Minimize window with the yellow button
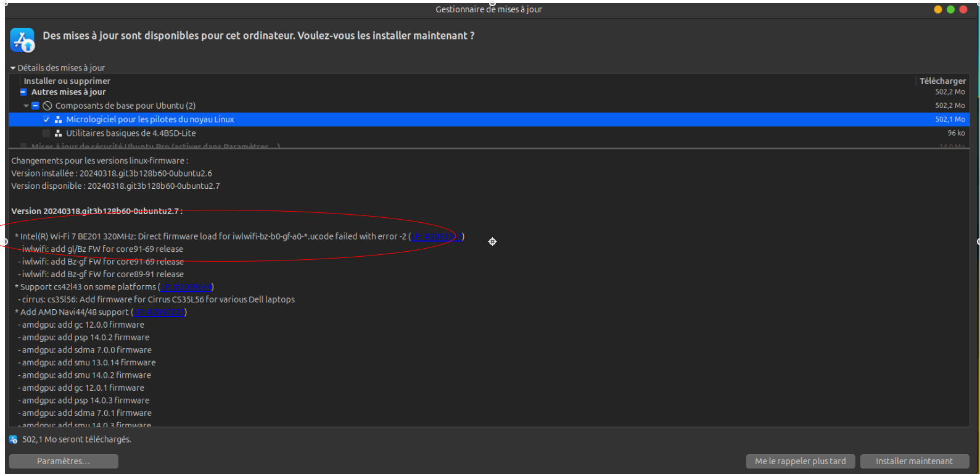 click(938, 9)
